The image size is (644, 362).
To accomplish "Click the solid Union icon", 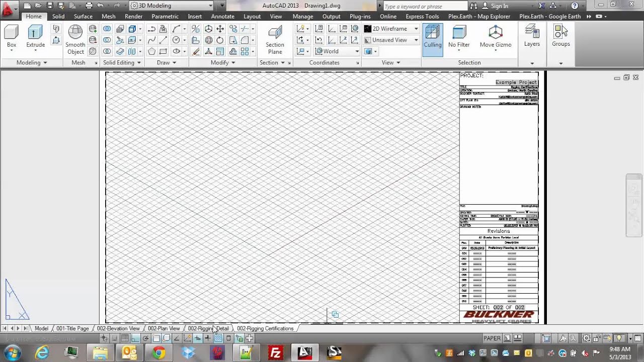I will click(107, 29).
